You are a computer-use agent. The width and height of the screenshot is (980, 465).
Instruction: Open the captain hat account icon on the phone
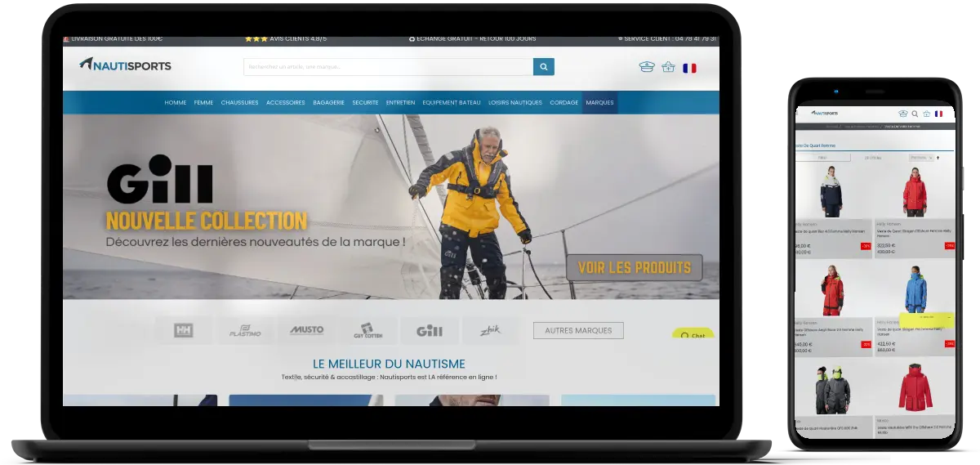click(903, 114)
